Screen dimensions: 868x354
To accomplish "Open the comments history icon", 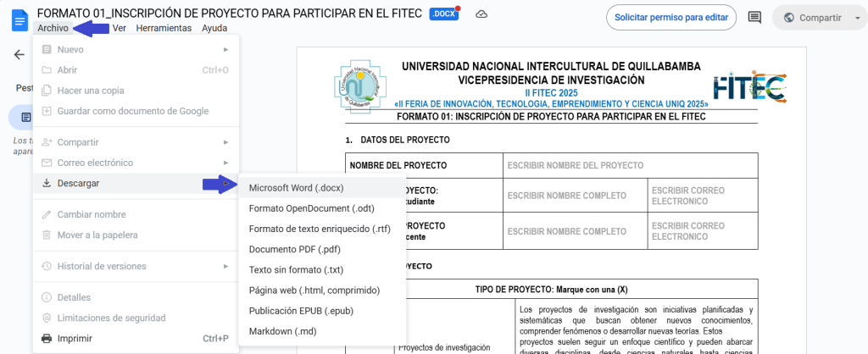I will (754, 18).
